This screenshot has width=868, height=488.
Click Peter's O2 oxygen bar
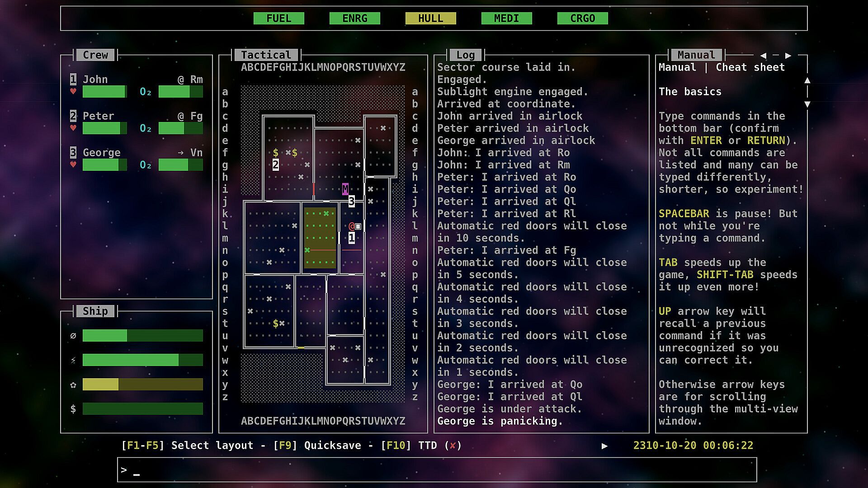[x=181, y=128]
